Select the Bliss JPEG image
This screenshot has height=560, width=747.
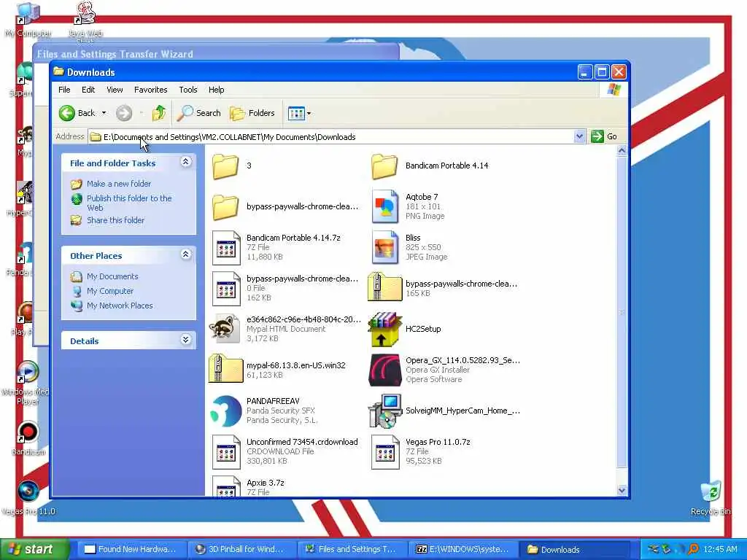384,247
